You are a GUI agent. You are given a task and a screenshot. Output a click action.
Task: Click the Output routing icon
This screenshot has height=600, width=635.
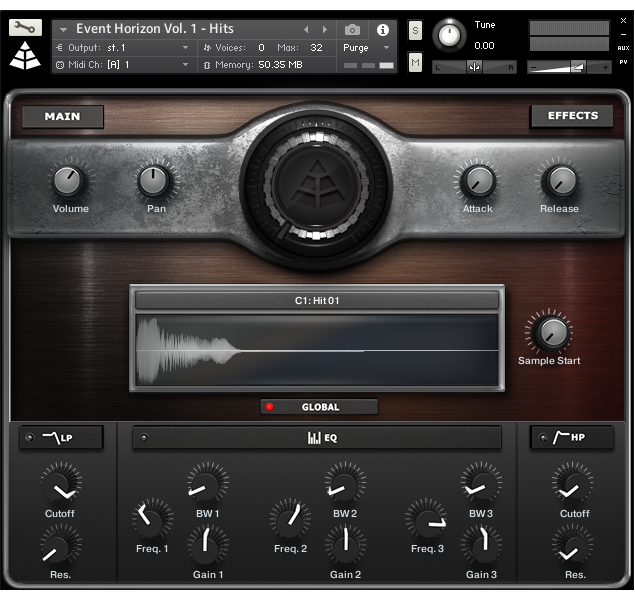tap(60, 48)
